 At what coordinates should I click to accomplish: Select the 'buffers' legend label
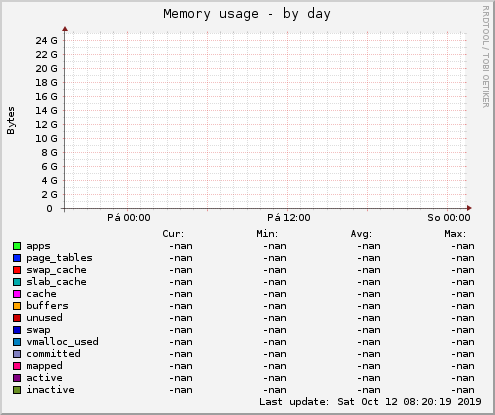click(47, 306)
